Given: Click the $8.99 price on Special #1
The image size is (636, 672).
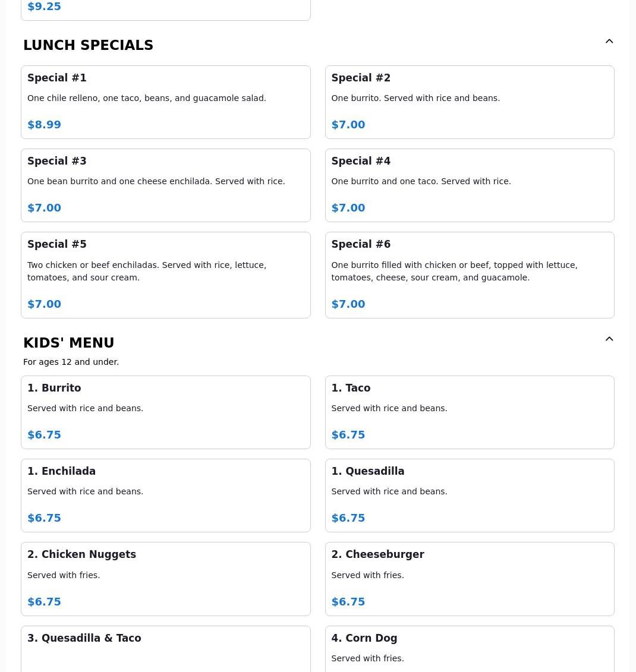Looking at the screenshot, I should pos(44,125).
